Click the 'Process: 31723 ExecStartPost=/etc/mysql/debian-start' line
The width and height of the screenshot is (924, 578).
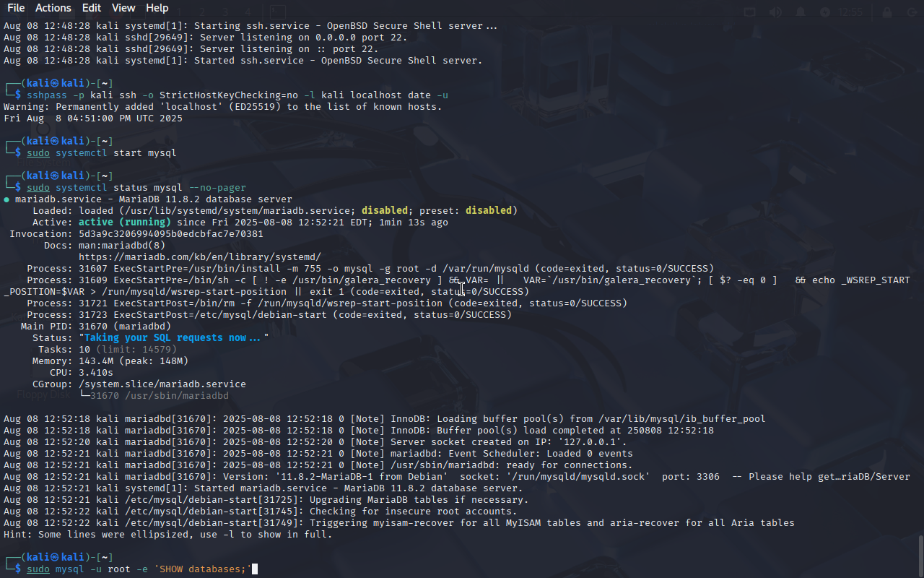point(269,314)
